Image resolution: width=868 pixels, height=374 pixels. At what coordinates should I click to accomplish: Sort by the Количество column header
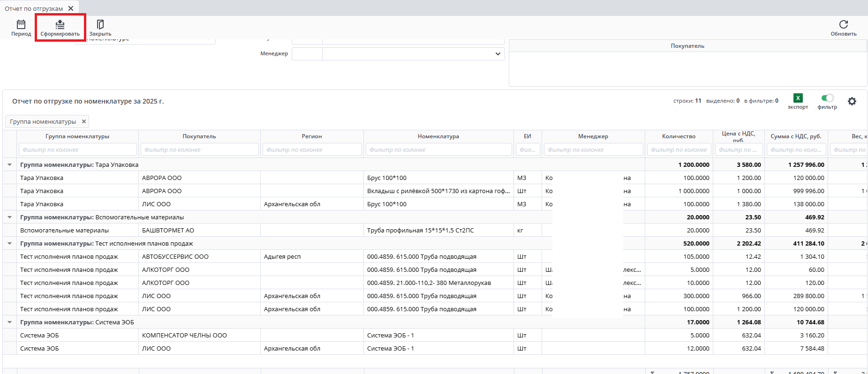[679, 136]
